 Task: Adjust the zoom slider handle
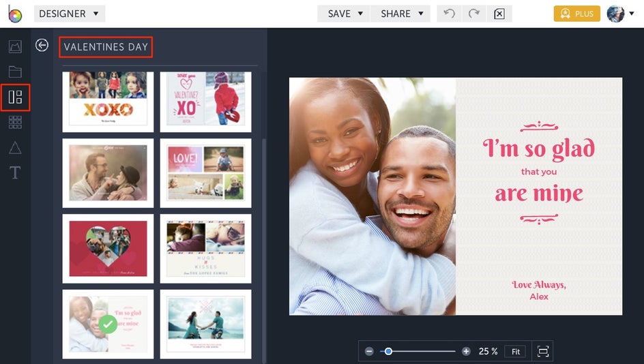(388, 351)
